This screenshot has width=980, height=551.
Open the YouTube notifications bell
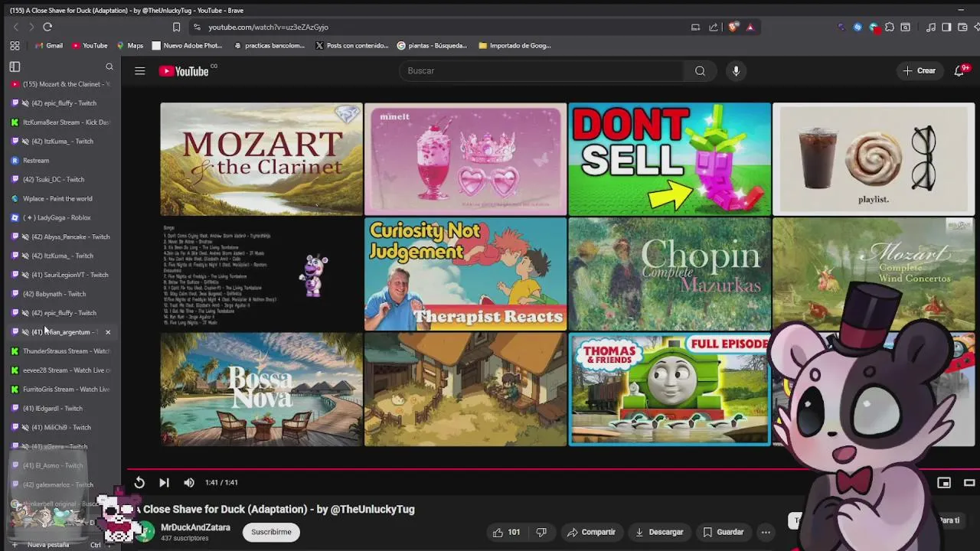[x=959, y=70]
